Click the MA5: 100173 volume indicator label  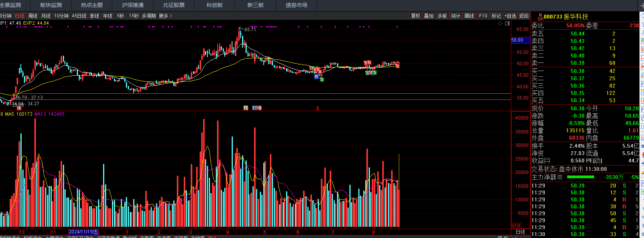tap(19, 114)
